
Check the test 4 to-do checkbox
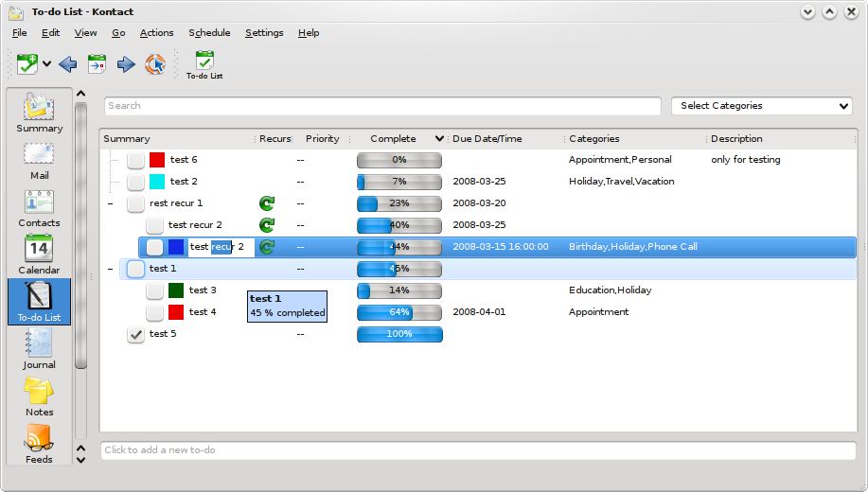[x=154, y=312]
